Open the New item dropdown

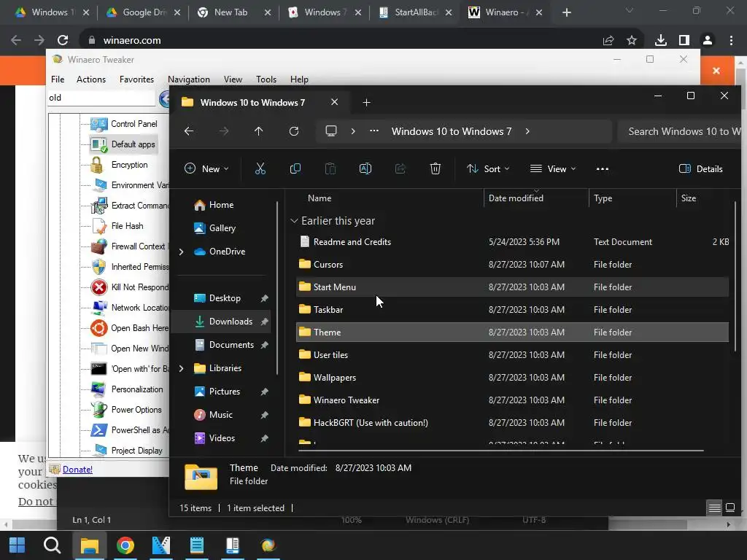click(206, 168)
